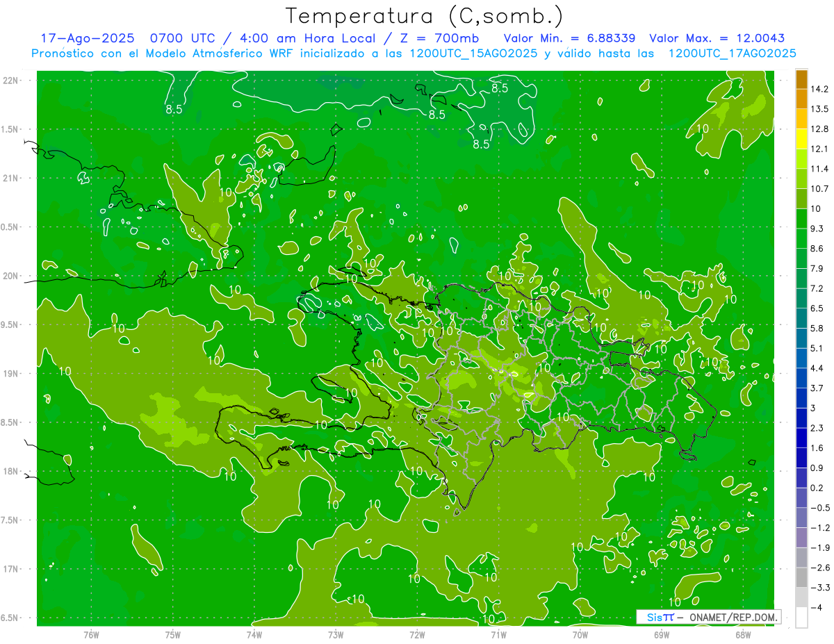
Task: Select '4:00 am Hora Local' text
Action: click(x=308, y=38)
